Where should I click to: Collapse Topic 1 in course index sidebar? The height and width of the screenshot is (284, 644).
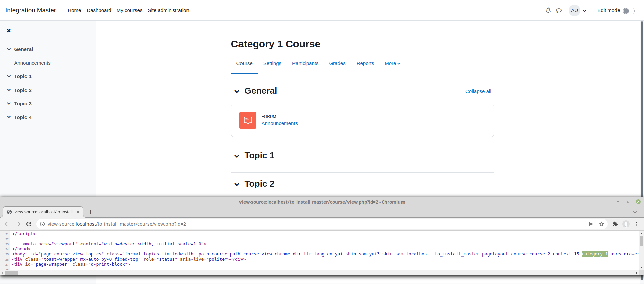tap(9, 76)
